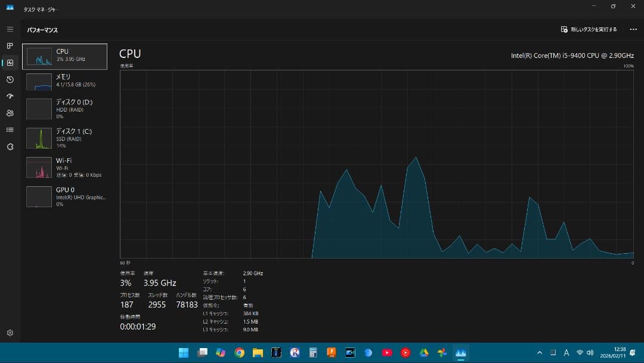Open the Users page icon
Screen dimensions: 644x363
click(x=10, y=113)
